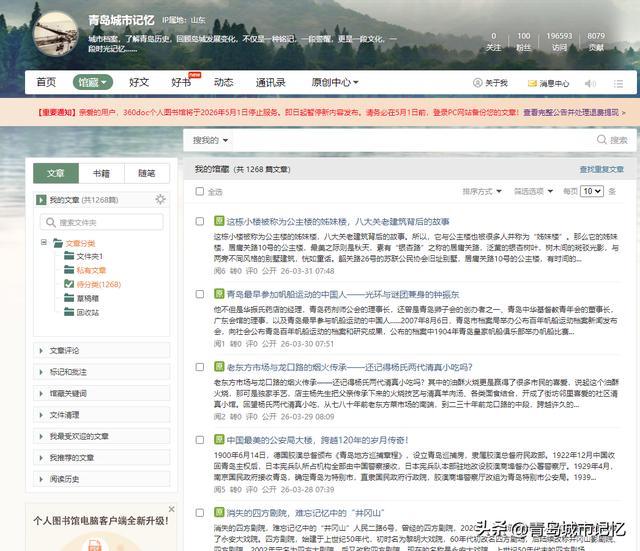Collapse the 文章分类 tree node

[x=44, y=242]
